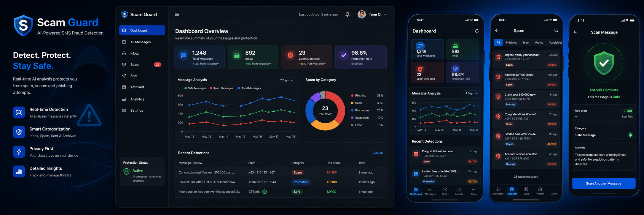Select Promo filter tab on phone Spam screen
Image resolution: width=644 pixels, height=215 pixels.
pos(539,42)
